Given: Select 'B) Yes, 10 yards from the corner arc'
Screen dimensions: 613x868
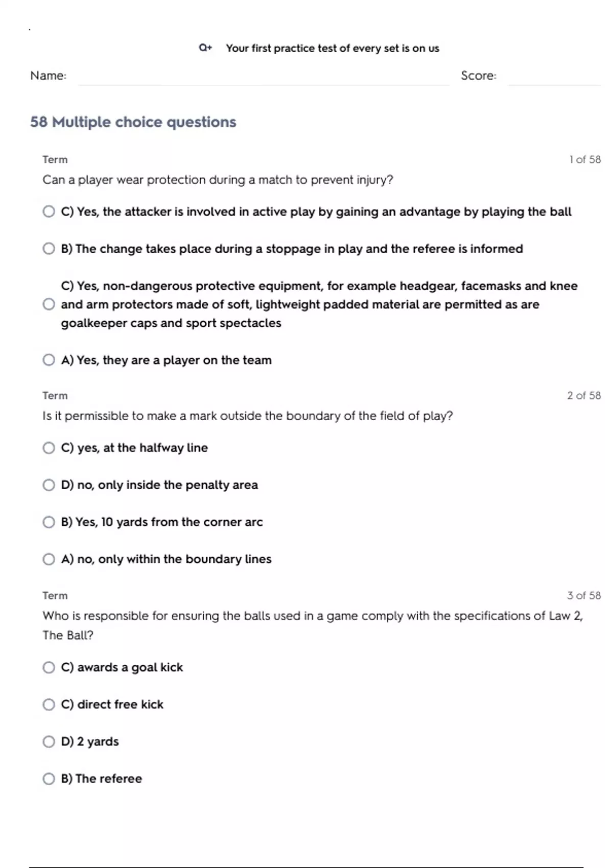Looking at the screenshot, I should (49, 522).
